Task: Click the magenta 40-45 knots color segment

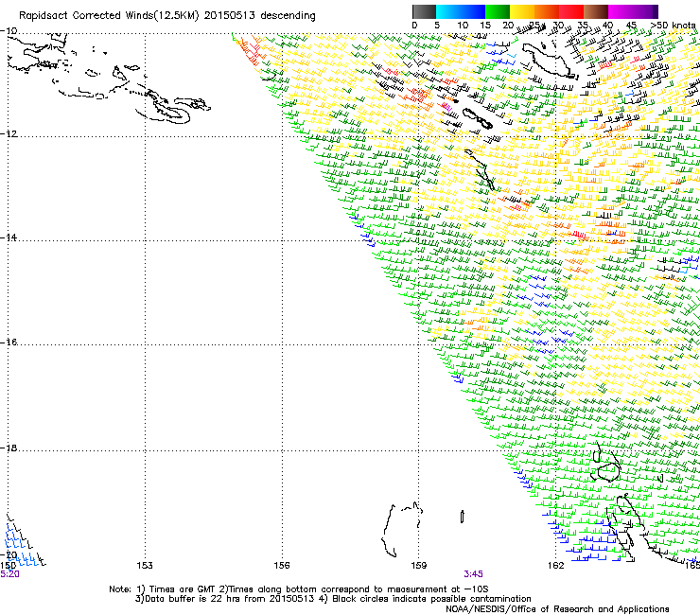Action: 621,11
